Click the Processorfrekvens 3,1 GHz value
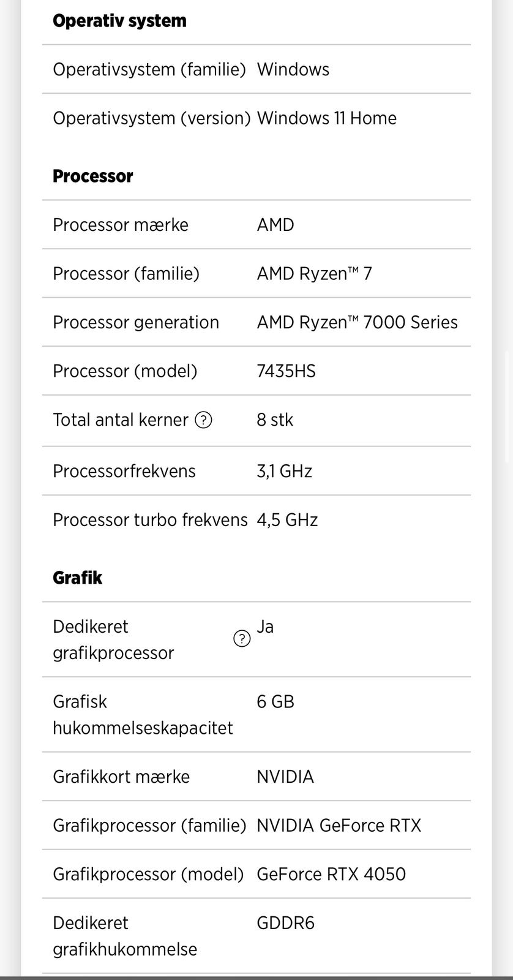Screen dimensions: 513x980 click(x=284, y=471)
